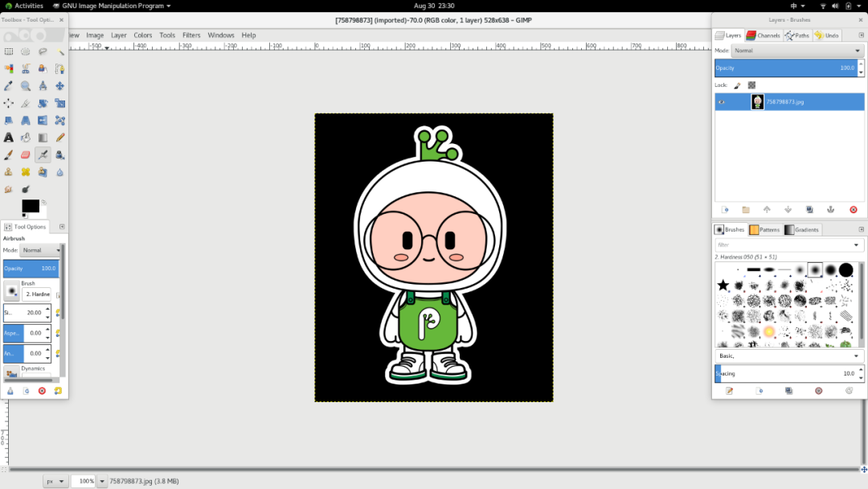Toggle visibility of layer 758798873.jpg
Viewport: 868px width, 489px height.
[721, 102]
